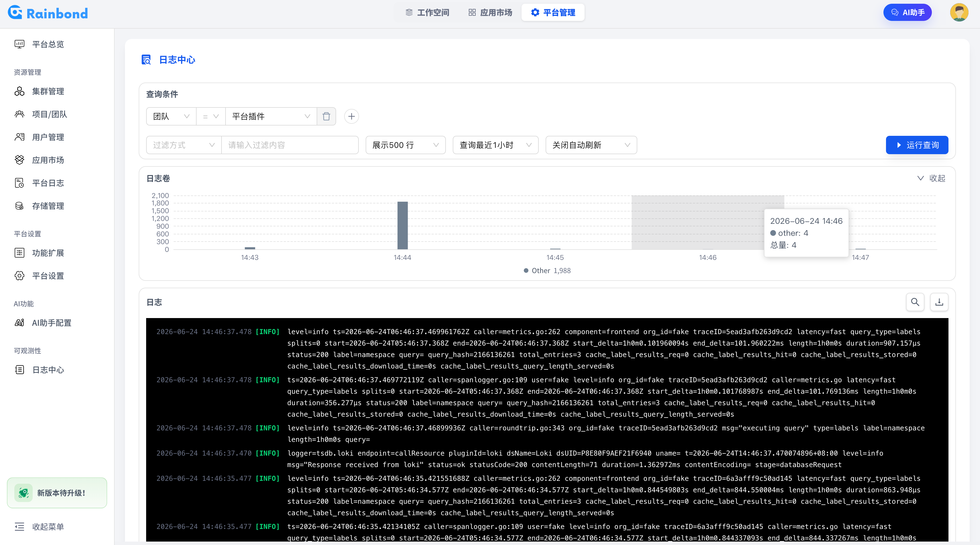
Task: Open the 过滤方式 dropdown
Action: [184, 145]
